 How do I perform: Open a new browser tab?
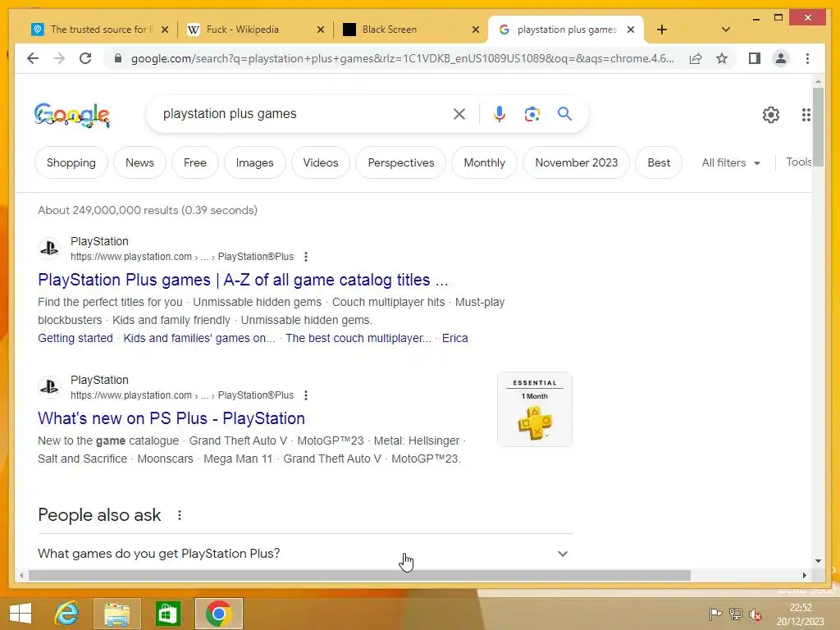click(662, 30)
